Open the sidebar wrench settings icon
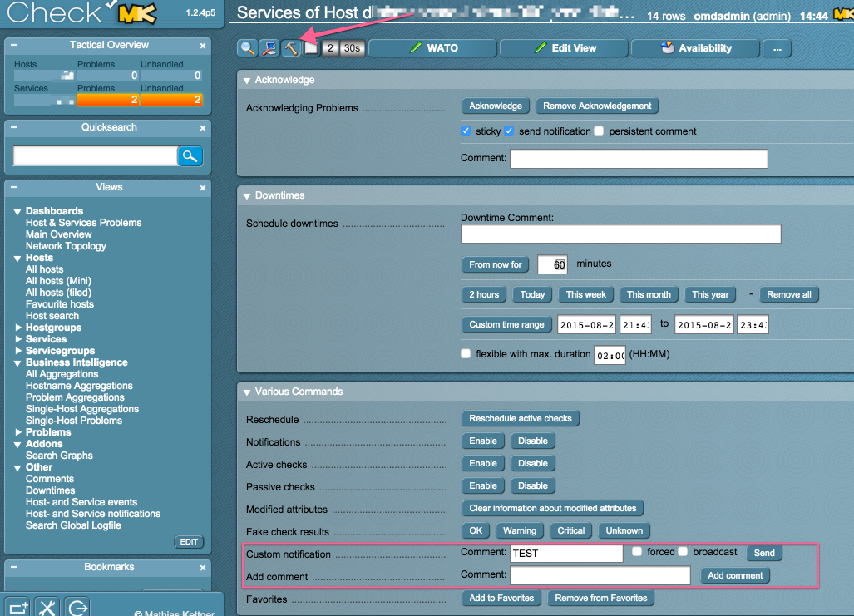The image size is (854, 616). pyautogui.click(x=47, y=607)
